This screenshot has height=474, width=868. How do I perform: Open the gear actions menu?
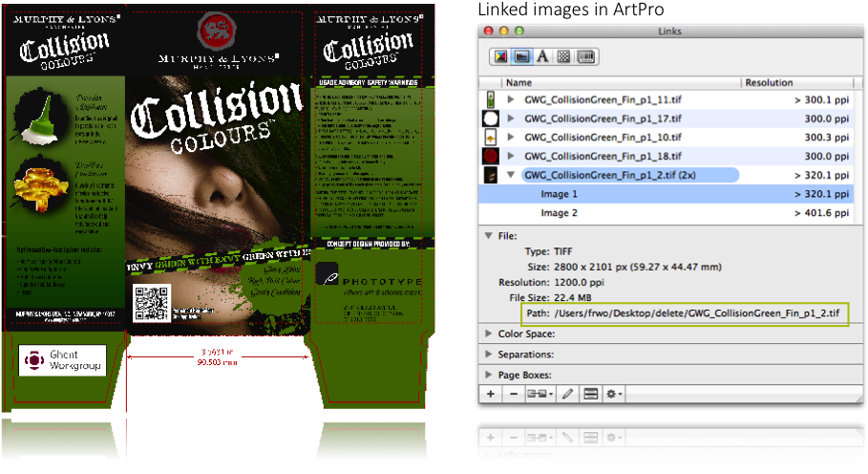point(614,394)
